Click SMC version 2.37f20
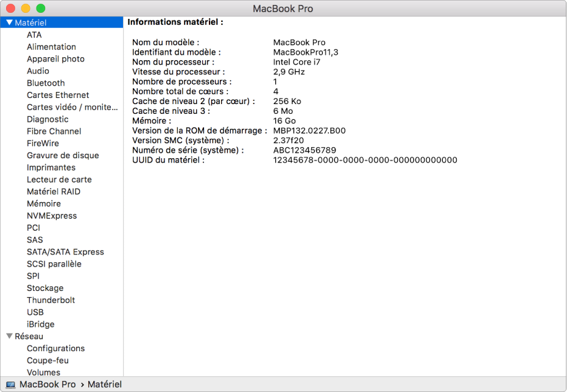This screenshot has height=392, width=567. click(288, 140)
